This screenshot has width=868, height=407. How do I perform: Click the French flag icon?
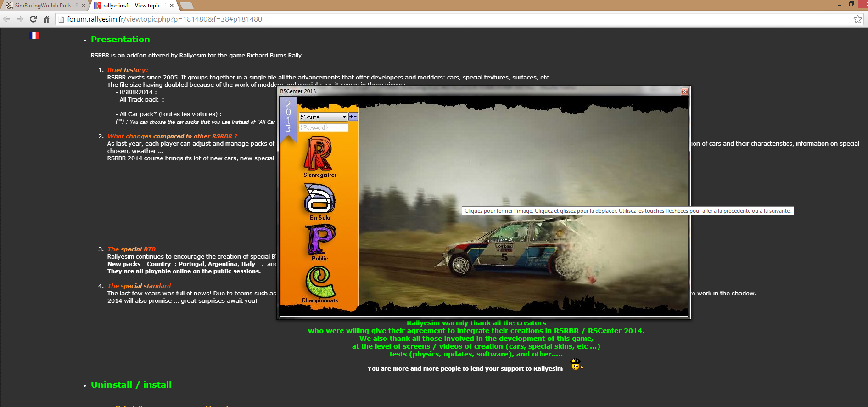(34, 35)
